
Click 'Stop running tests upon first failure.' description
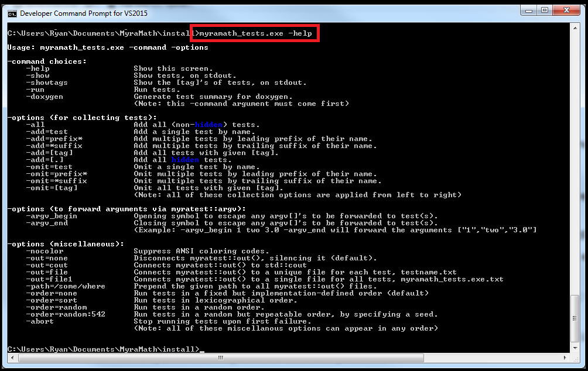point(223,321)
